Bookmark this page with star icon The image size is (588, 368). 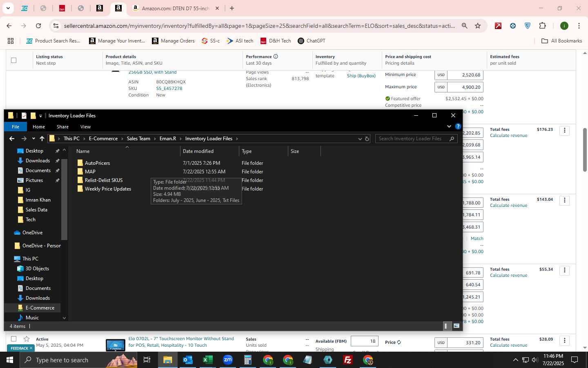click(x=478, y=26)
